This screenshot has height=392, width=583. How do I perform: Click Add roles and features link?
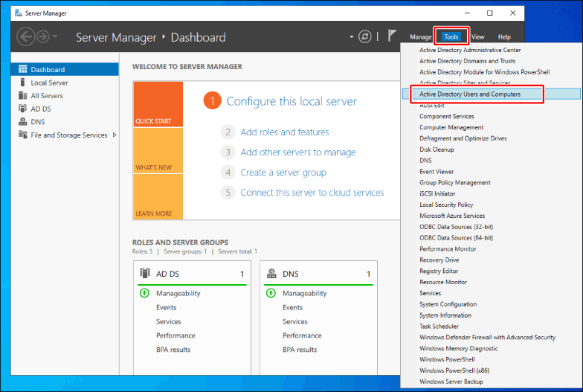pyautogui.click(x=284, y=132)
